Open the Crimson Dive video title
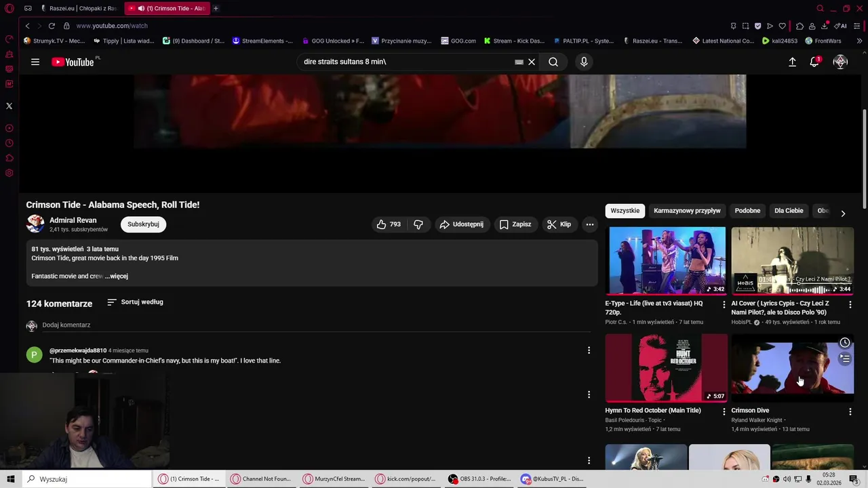The height and width of the screenshot is (488, 868). 750,411
